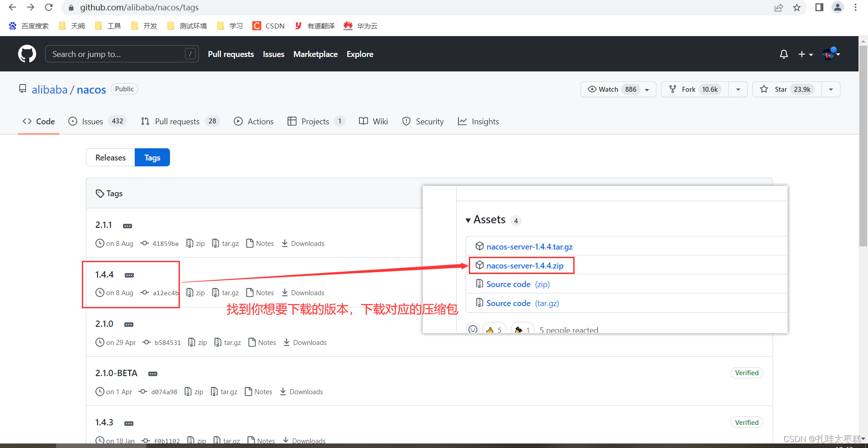Click the GitHub Octocat logo
This screenshot has width=868, height=448.
[27, 54]
